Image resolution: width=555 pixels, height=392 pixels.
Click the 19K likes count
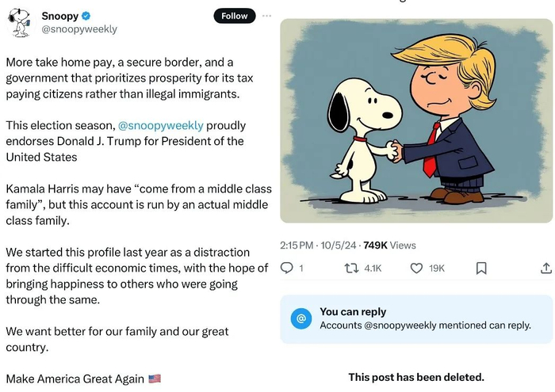[x=437, y=268]
